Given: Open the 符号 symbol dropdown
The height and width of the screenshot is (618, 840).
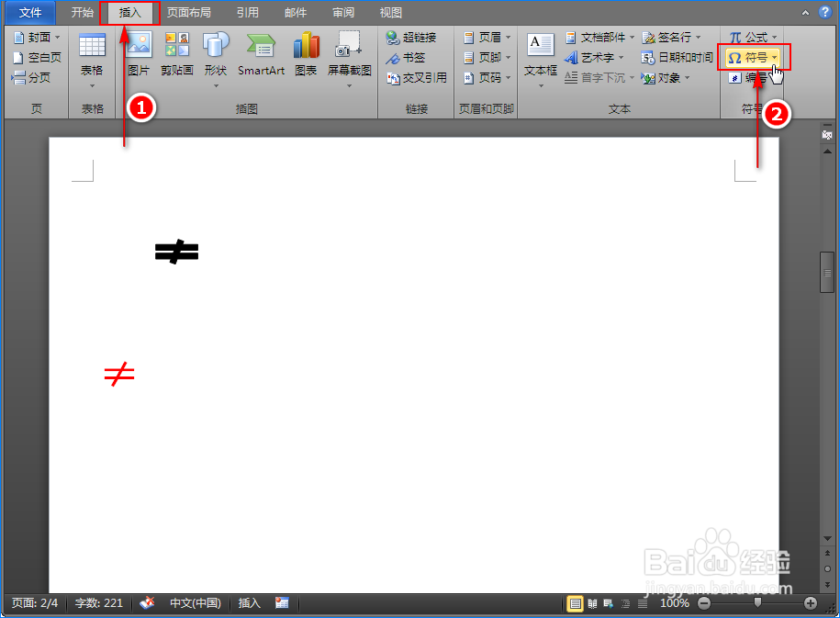Looking at the screenshot, I should [x=753, y=57].
